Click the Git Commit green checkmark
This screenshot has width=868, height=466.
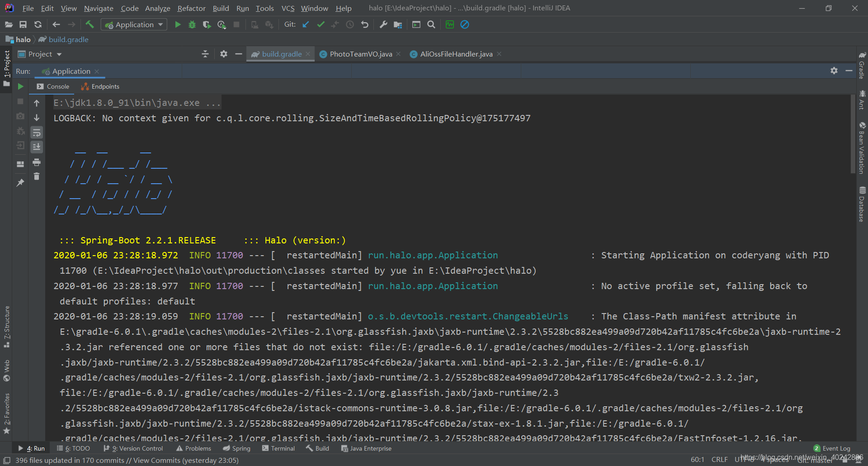click(321, 24)
